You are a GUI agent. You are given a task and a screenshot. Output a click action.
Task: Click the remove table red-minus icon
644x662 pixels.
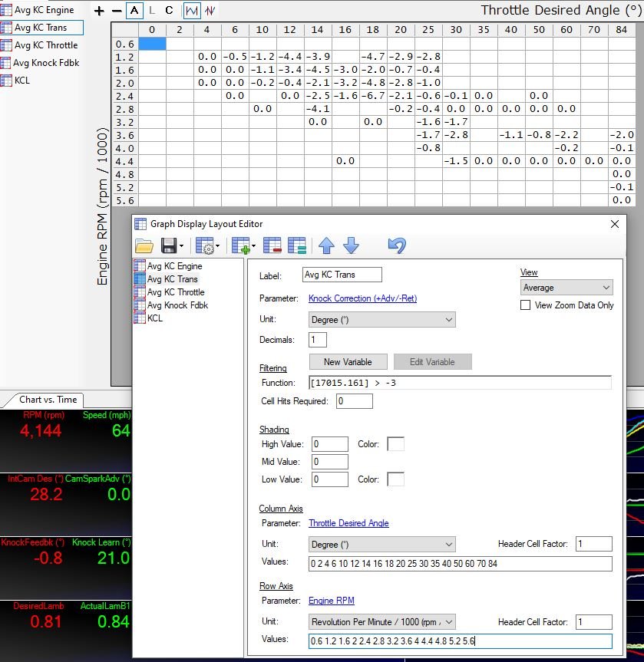click(x=272, y=245)
